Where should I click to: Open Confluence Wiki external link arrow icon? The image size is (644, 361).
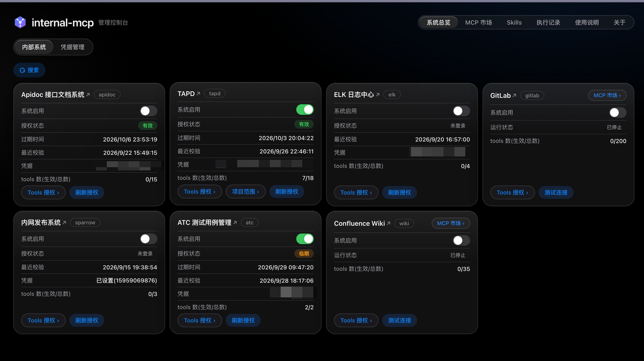[x=388, y=224]
